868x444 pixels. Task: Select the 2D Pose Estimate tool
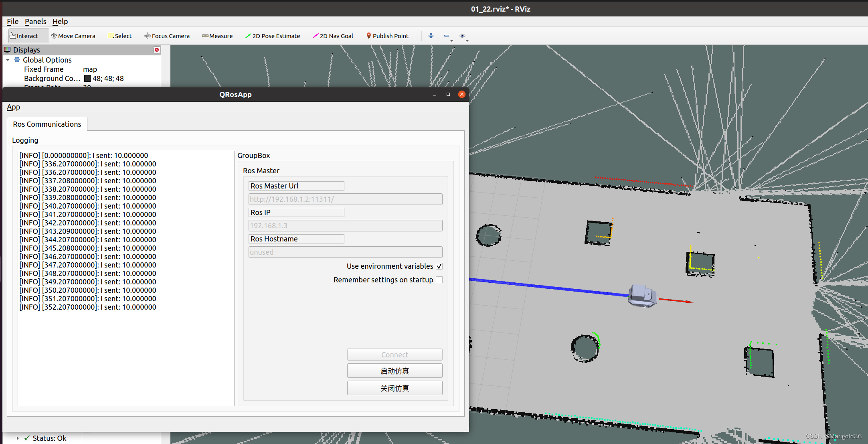(x=273, y=36)
